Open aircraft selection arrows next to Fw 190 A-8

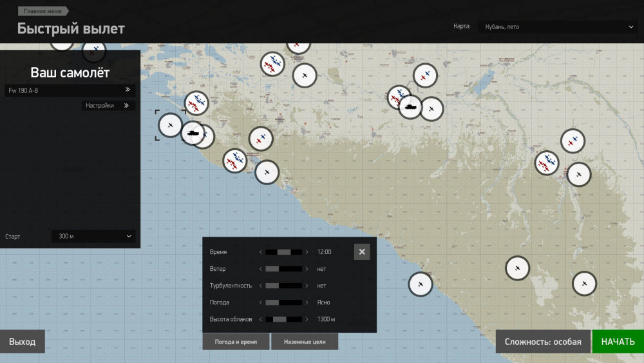point(128,90)
